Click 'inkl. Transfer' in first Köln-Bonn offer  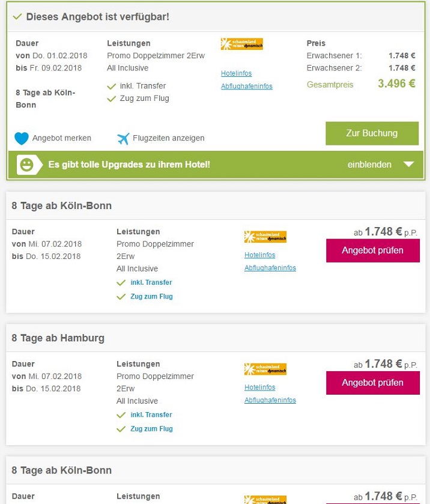coord(151,282)
